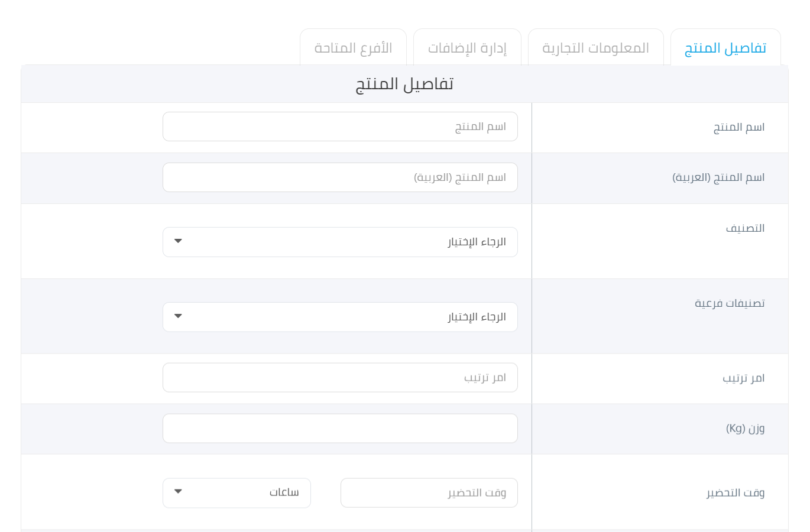Open the التصنيف dropdown
This screenshot has width=810, height=532.
click(x=340, y=242)
